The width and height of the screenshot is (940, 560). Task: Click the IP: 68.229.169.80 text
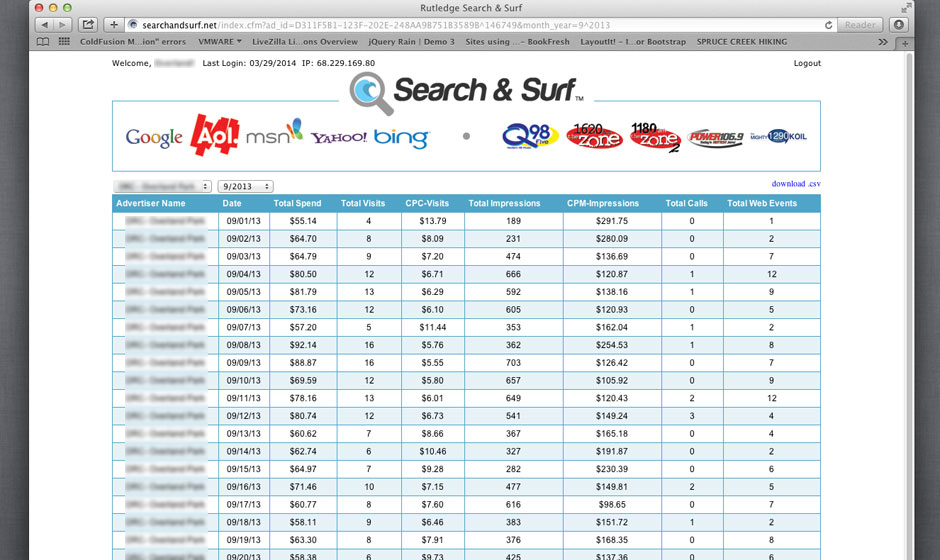(338, 63)
